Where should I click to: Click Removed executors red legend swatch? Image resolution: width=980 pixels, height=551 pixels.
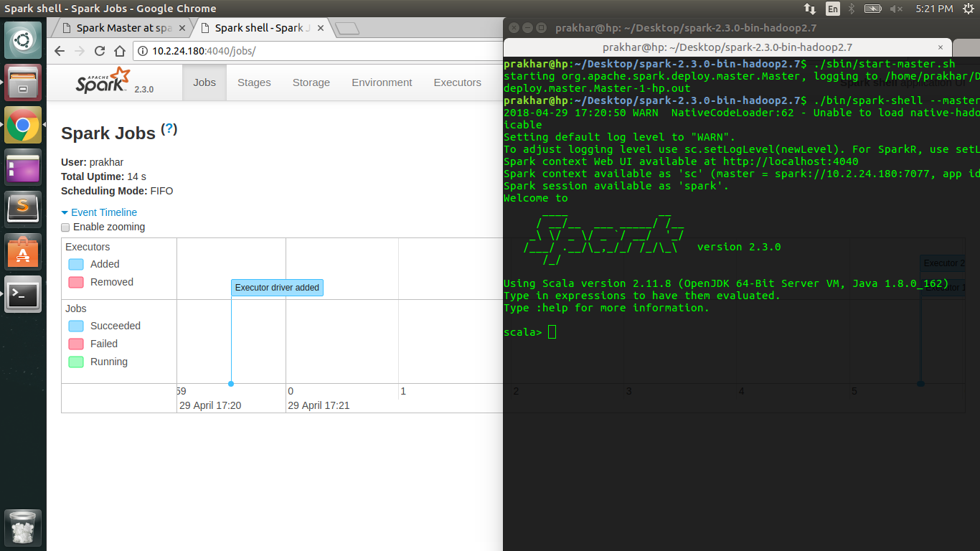coord(76,282)
